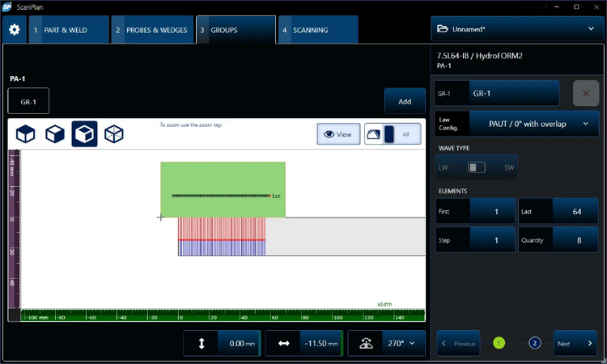Delete group with the red X button
607x364 pixels.
[586, 93]
